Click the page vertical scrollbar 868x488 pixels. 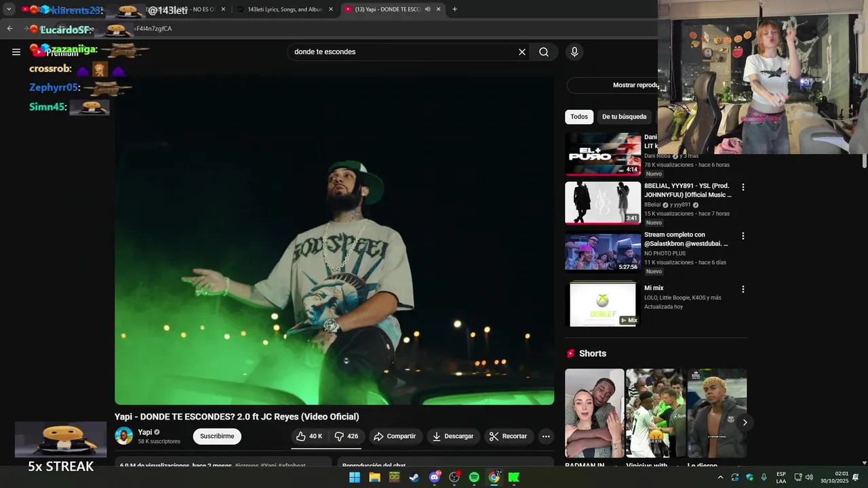[x=864, y=160]
